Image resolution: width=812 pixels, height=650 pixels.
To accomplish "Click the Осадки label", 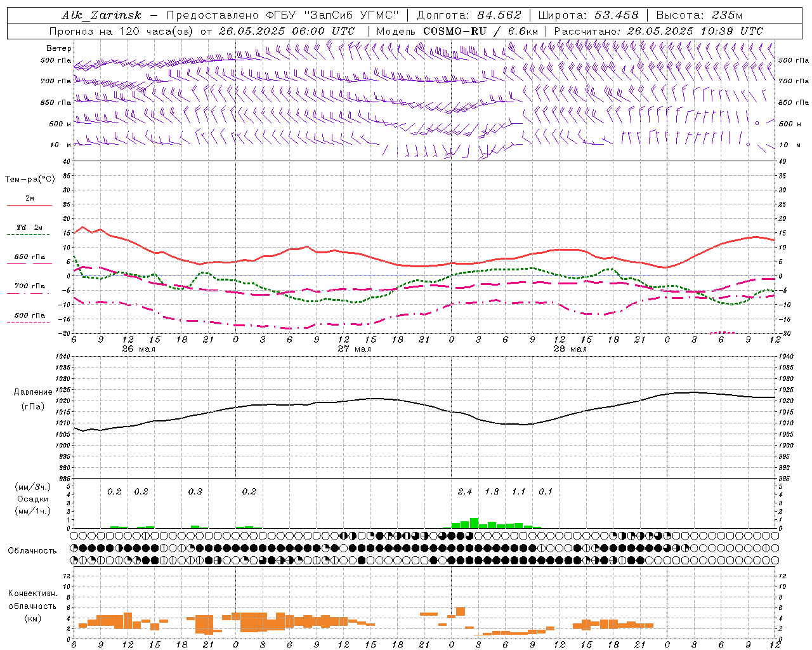I will (33, 499).
